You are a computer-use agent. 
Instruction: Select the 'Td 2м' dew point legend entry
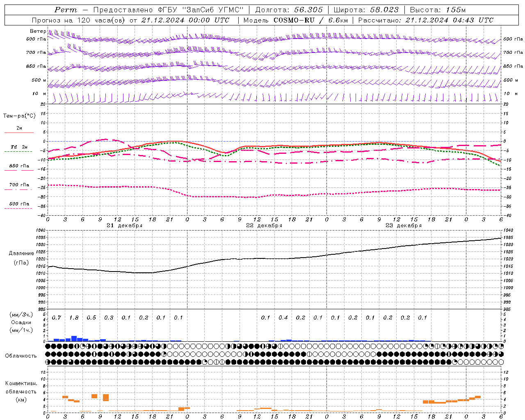pyautogui.click(x=19, y=147)
